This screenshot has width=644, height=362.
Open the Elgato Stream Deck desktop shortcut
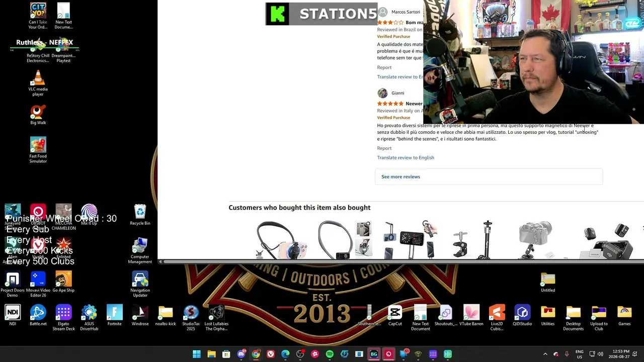tap(63, 318)
